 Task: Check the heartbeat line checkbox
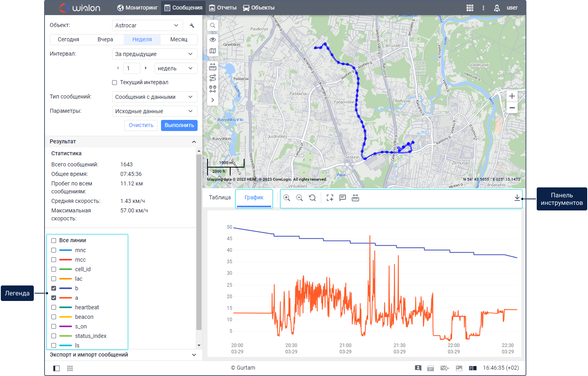pos(54,307)
